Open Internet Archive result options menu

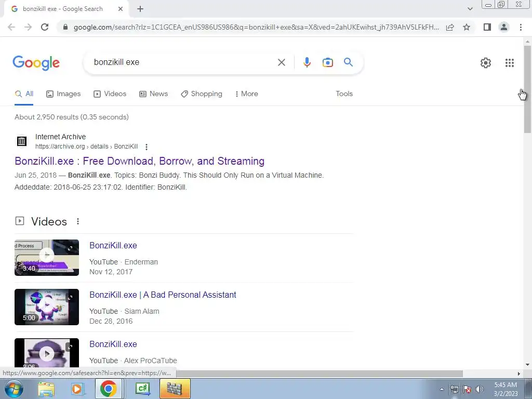pyautogui.click(x=146, y=147)
